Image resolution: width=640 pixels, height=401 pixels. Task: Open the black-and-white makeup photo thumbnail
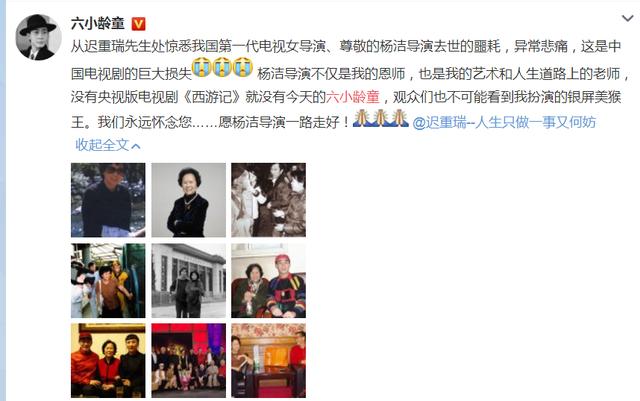point(269,200)
